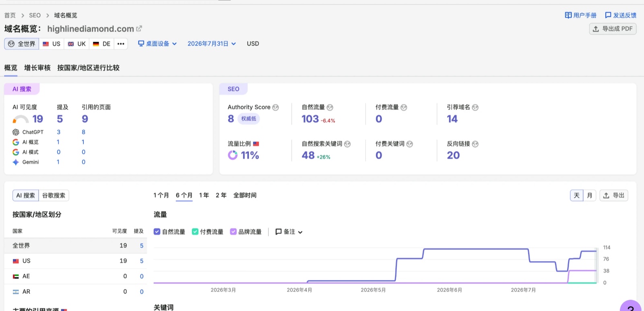Open more countries ellipsis menu
Screen dimensions: 644x311
[121, 44]
